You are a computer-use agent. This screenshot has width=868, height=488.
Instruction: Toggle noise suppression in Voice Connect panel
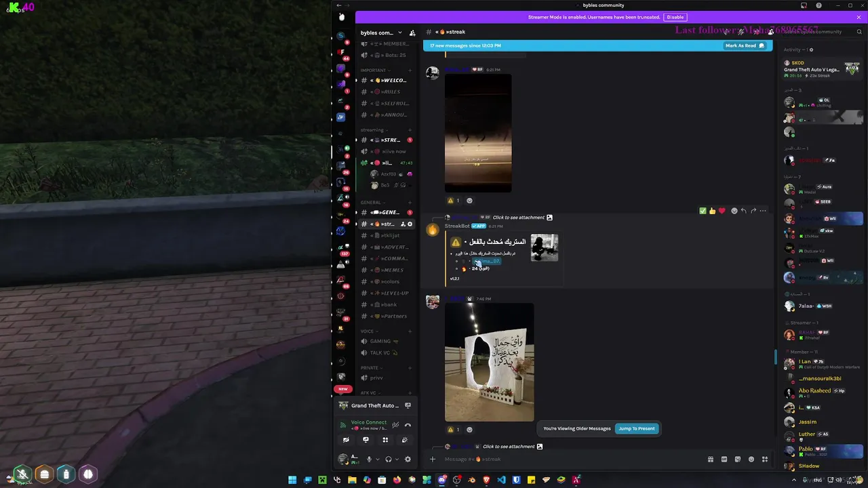395,425
